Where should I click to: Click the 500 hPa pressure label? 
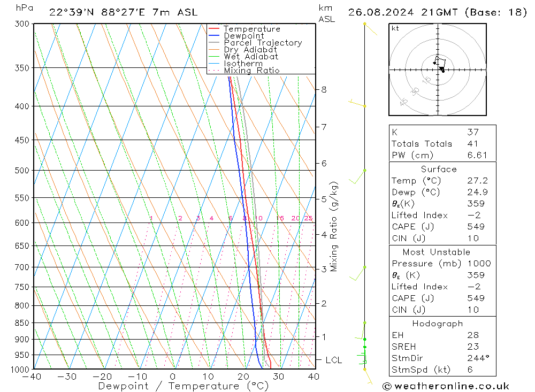[22, 170]
